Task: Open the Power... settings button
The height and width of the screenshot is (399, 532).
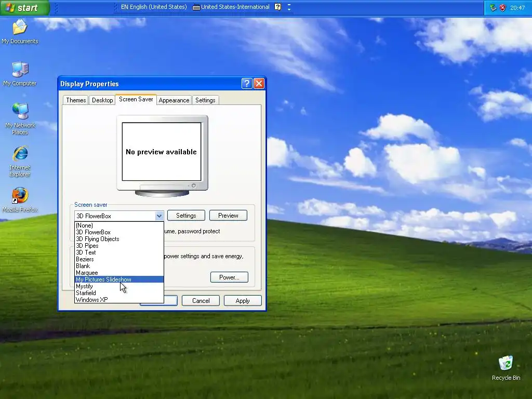Action: coord(229,277)
